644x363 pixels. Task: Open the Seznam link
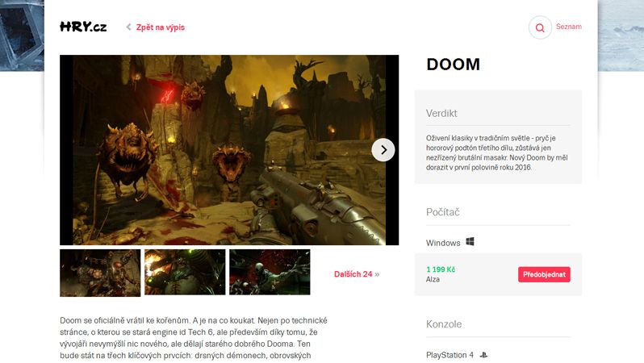(568, 27)
